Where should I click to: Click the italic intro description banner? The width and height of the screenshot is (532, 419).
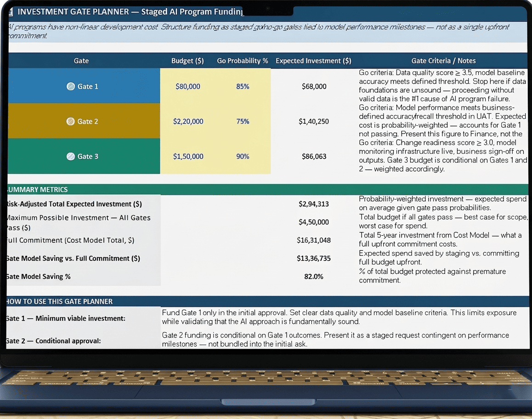(268, 32)
